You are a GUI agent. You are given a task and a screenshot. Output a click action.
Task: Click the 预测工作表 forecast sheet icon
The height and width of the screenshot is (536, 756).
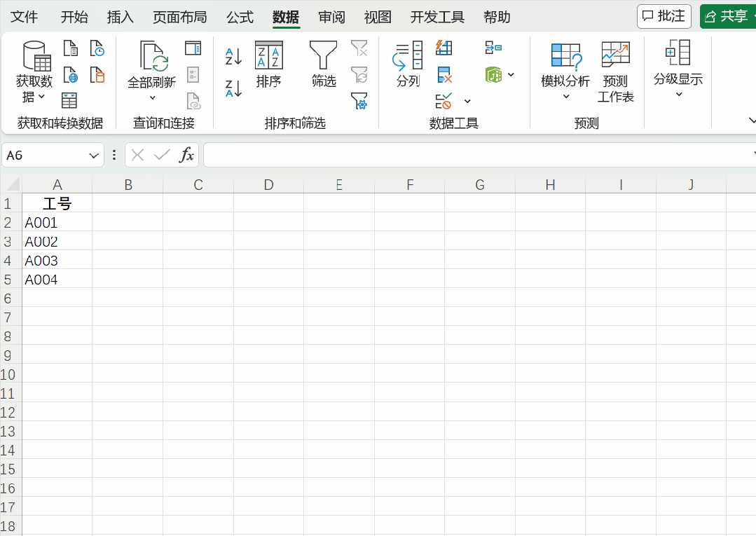pyautogui.click(x=615, y=72)
